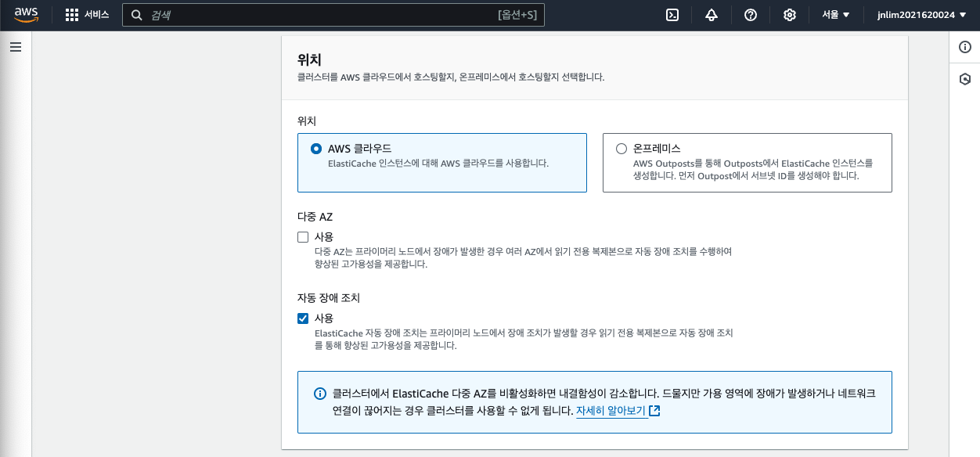Select the AWS 클라우드 radio option
This screenshot has width=980, height=457.
[x=316, y=148]
